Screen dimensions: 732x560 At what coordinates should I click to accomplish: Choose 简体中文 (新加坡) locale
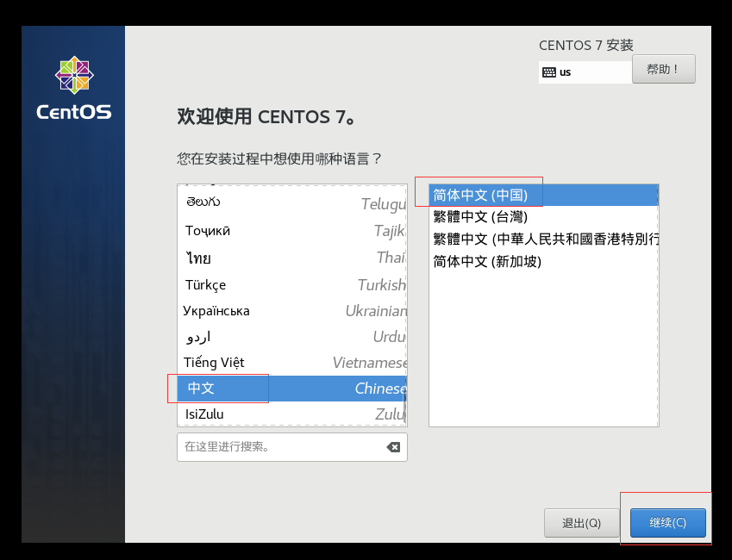click(x=543, y=261)
